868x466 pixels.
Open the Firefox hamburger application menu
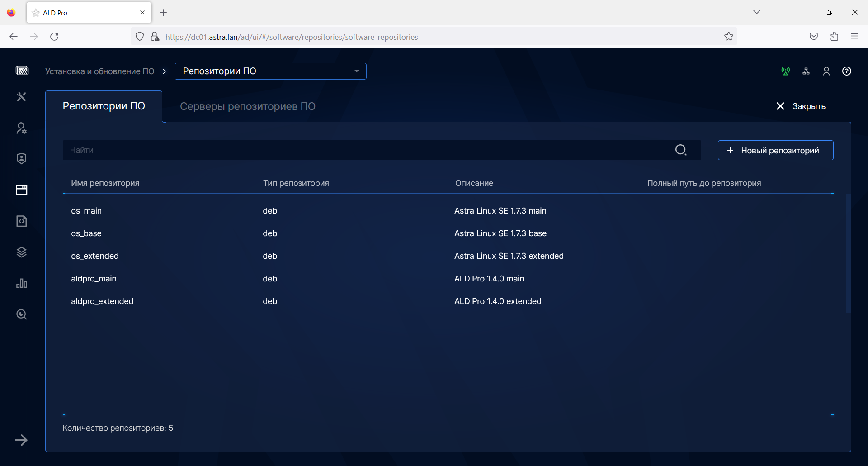[x=854, y=37]
